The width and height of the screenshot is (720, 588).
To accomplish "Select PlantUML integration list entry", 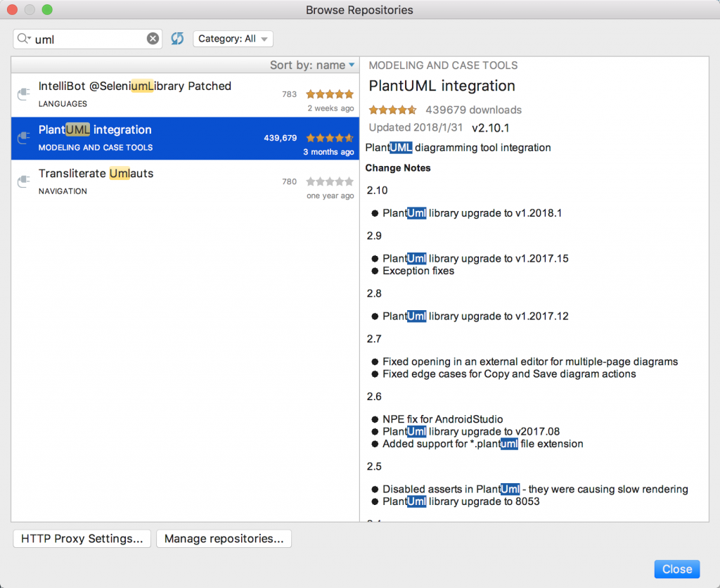I will coord(185,139).
